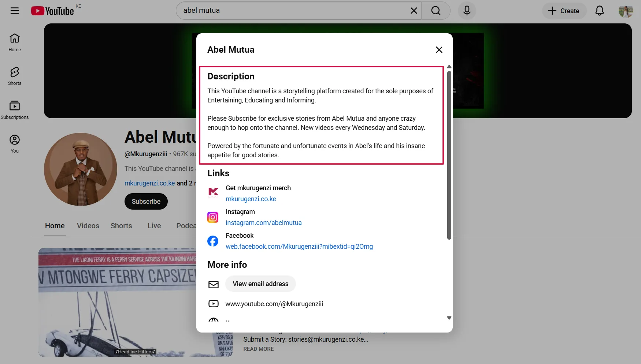The height and width of the screenshot is (364, 641).
Task: Go to Home in the sidebar
Action: pos(15,42)
